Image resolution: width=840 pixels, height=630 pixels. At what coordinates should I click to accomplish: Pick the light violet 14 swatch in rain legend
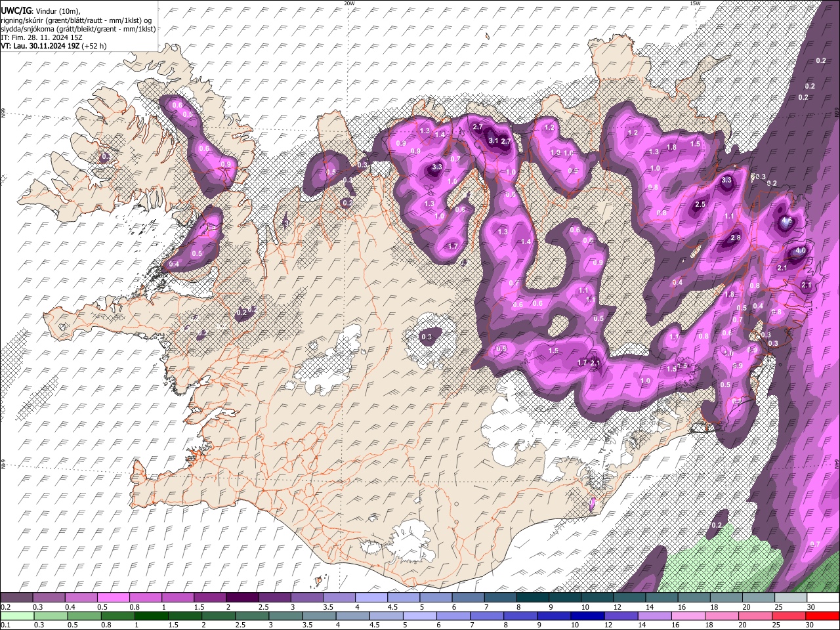(x=654, y=616)
